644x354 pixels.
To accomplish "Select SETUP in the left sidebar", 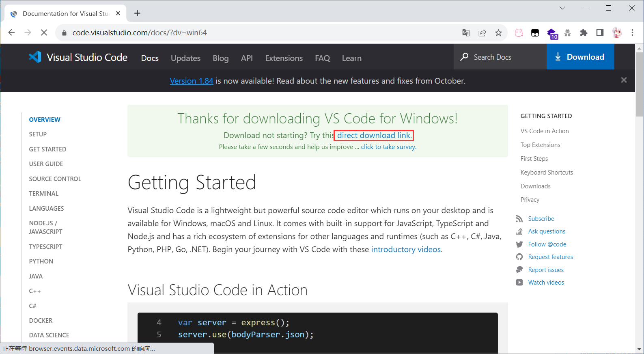I will coord(38,134).
